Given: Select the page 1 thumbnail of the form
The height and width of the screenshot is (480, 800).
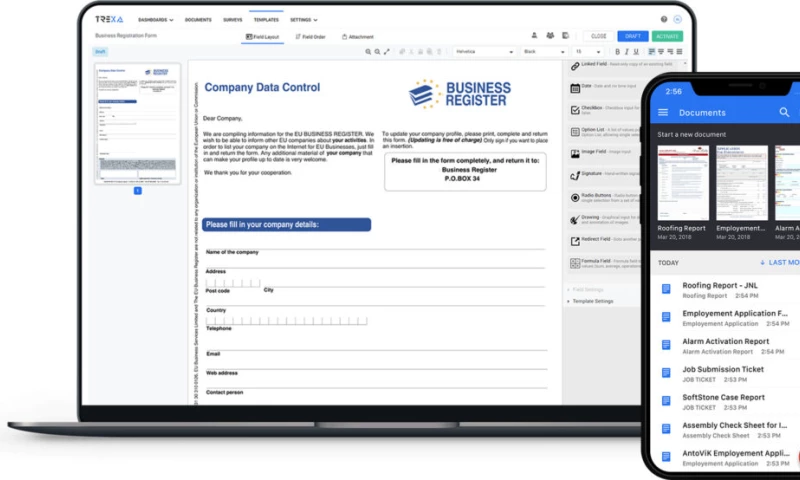Looking at the screenshot, I should [137, 123].
